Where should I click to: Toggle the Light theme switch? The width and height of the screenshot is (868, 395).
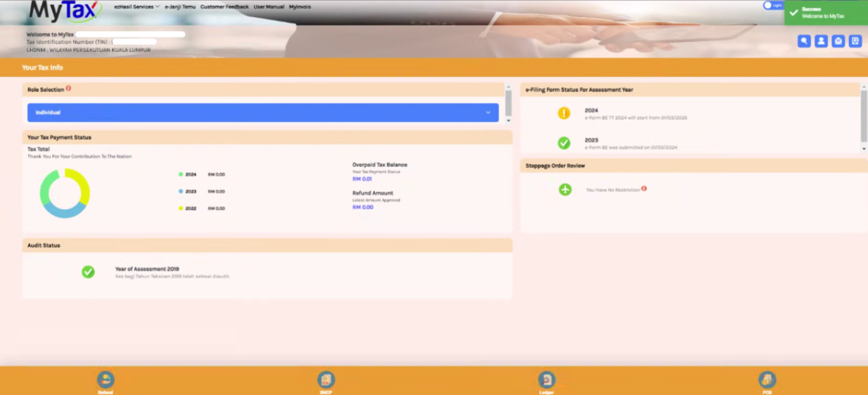pos(773,5)
